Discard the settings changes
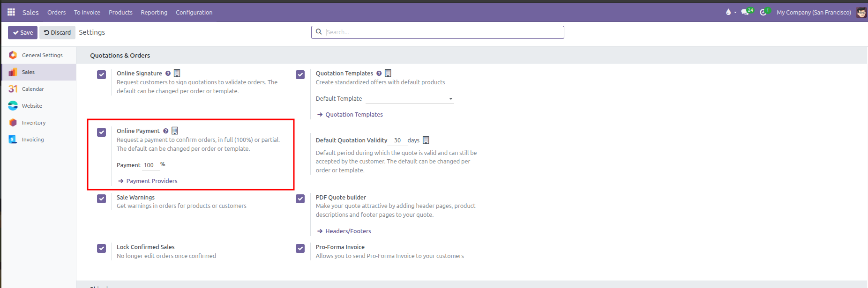 pyautogui.click(x=57, y=32)
